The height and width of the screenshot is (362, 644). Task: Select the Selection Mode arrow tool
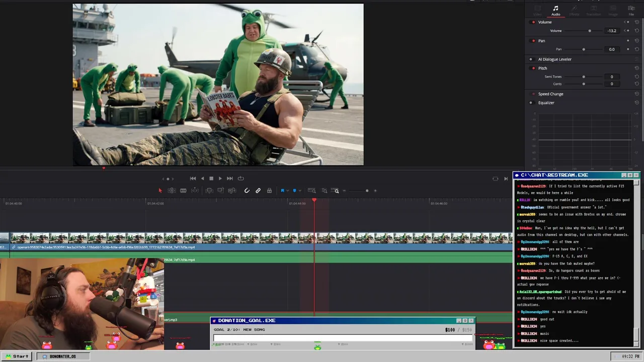point(160,191)
